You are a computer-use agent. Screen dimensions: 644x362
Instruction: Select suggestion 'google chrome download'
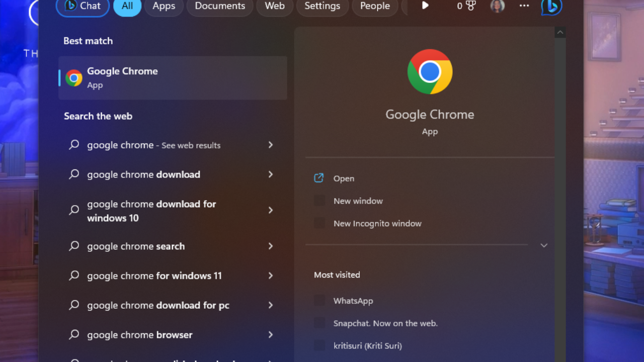click(x=173, y=174)
